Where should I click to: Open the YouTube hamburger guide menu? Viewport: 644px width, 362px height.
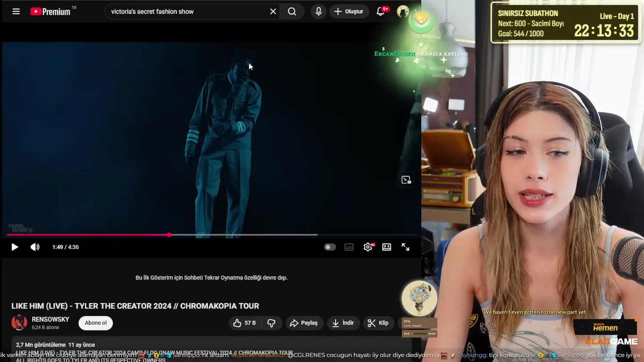click(16, 12)
